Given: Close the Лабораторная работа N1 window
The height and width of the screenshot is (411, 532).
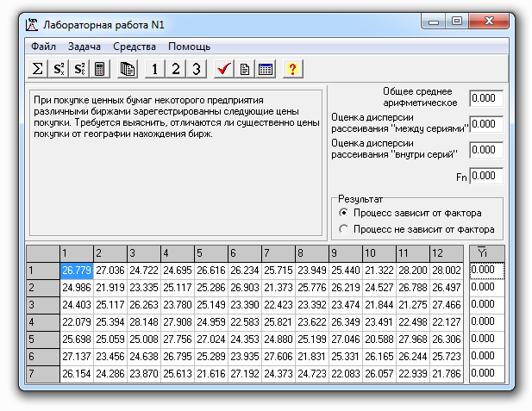Looking at the screenshot, I should (x=489, y=22).
